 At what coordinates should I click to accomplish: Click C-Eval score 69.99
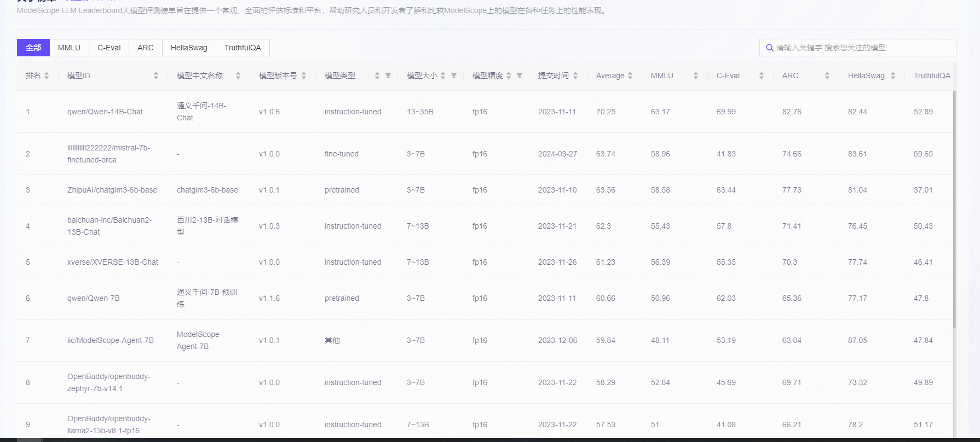pos(726,112)
